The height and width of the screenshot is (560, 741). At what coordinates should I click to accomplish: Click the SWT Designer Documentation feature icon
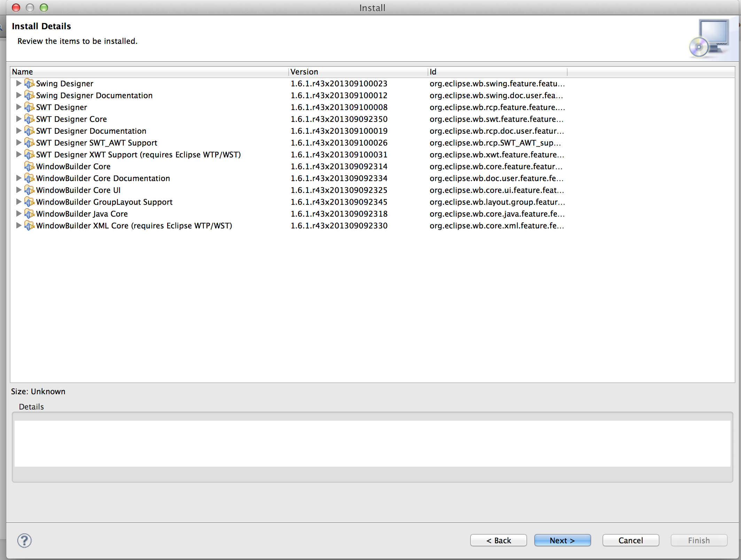[x=29, y=131]
